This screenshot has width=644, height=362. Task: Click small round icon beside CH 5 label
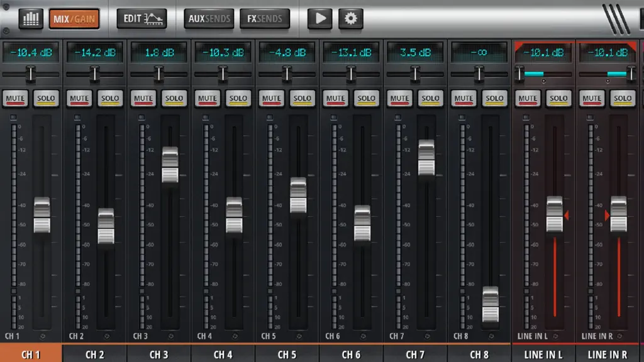(x=299, y=336)
